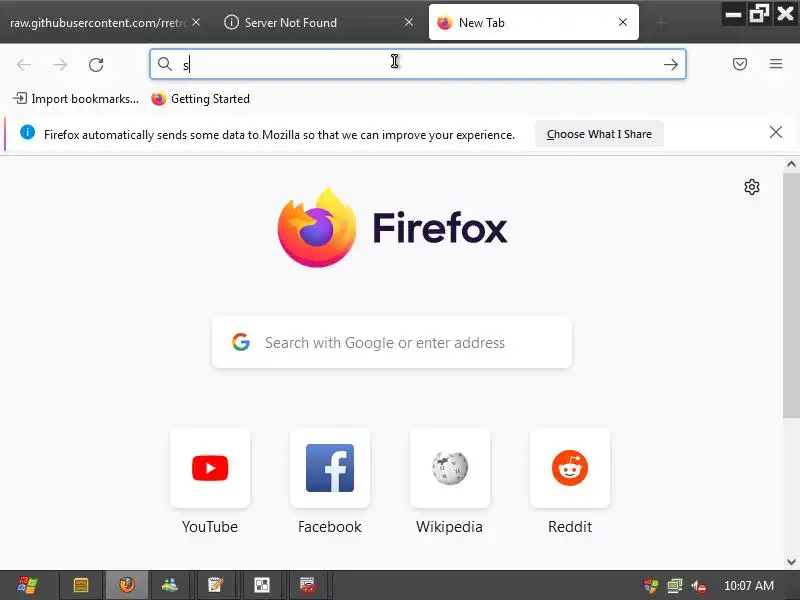Open the Getting Started bookmark

click(201, 98)
